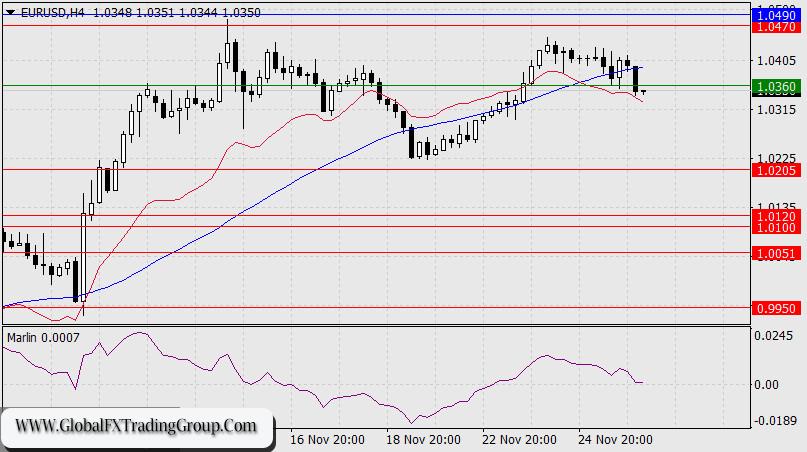Click the last closing price 1.0350 in header
The width and height of the screenshot is (807, 452).
click(241, 13)
